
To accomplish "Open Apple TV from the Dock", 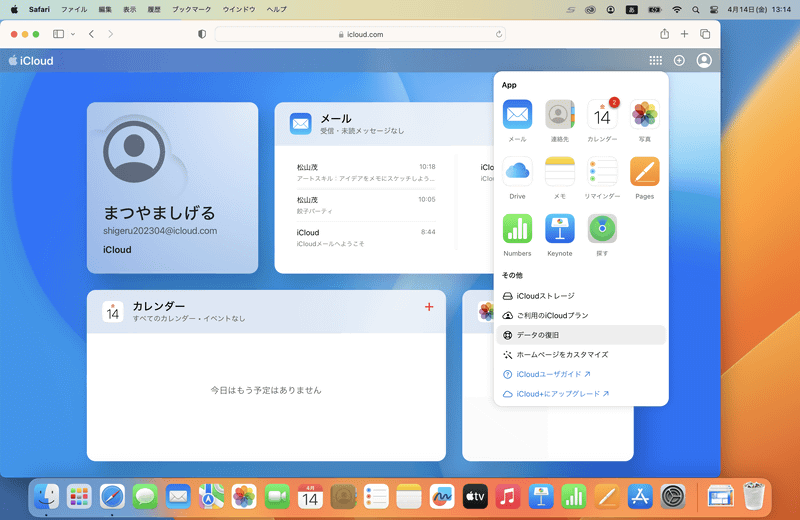I will point(475,497).
